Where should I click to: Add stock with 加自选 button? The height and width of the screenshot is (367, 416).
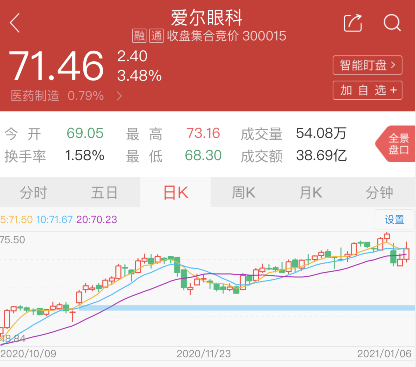368,90
